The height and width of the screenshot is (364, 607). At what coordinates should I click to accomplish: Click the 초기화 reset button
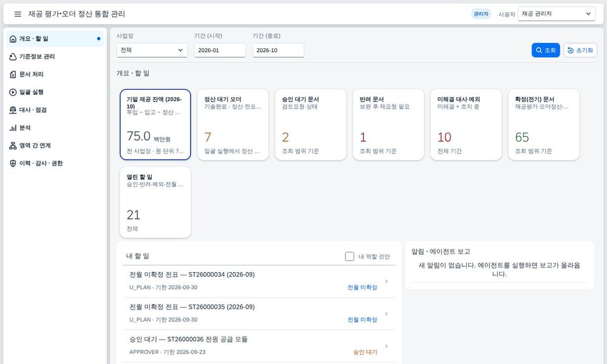pyautogui.click(x=580, y=50)
